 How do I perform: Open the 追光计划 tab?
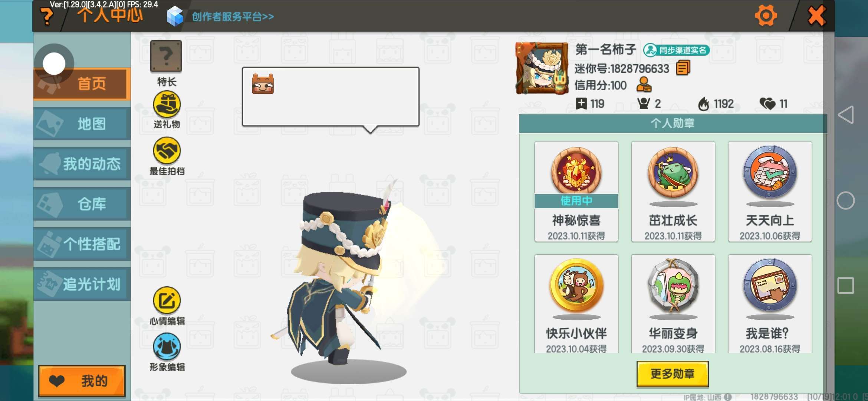point(82,284)
